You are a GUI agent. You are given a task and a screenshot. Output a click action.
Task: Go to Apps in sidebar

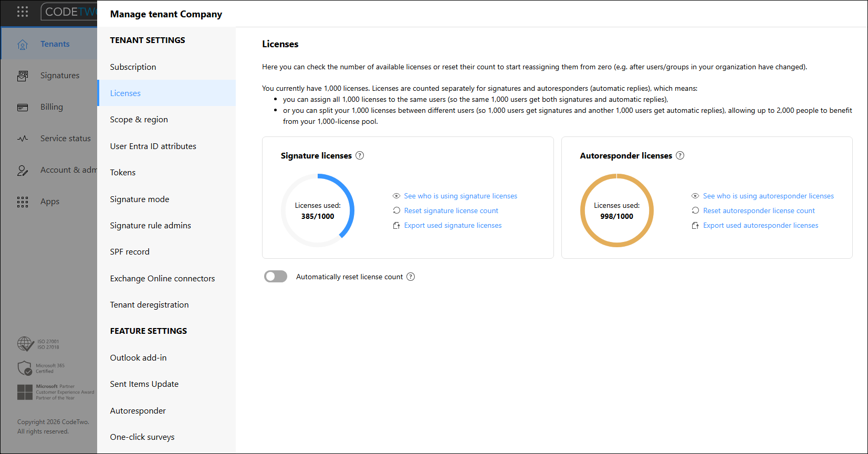(49, 202)
